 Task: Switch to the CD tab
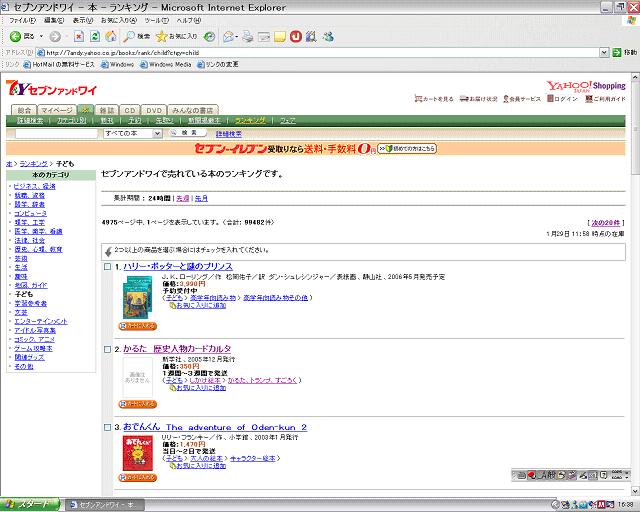130,110
